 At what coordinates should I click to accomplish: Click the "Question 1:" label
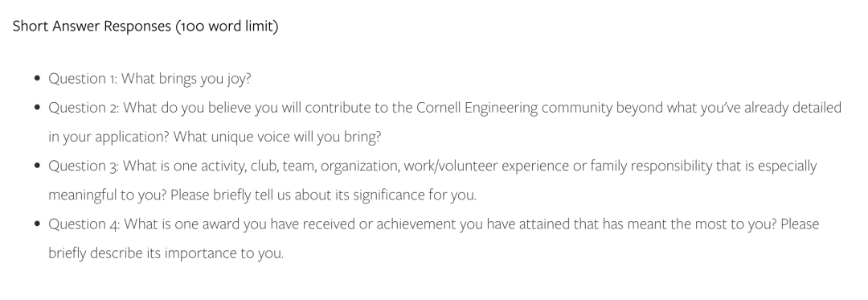point(83,79)
